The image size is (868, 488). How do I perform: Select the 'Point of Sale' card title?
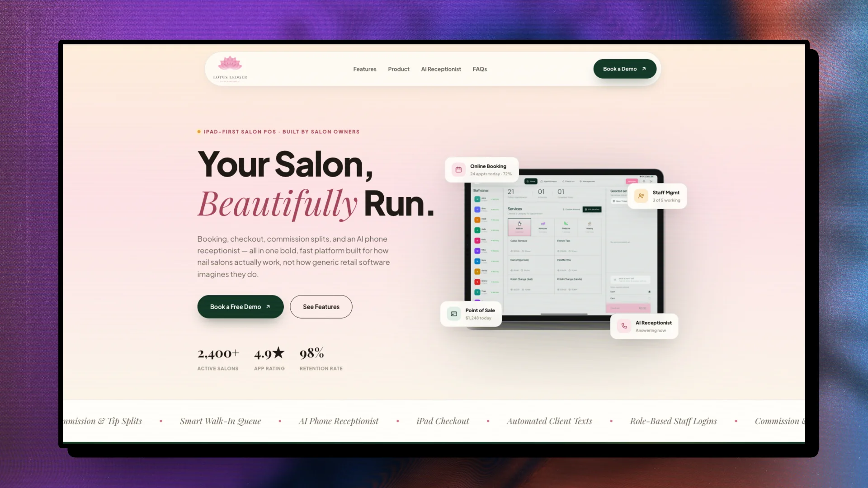[480, 310]
